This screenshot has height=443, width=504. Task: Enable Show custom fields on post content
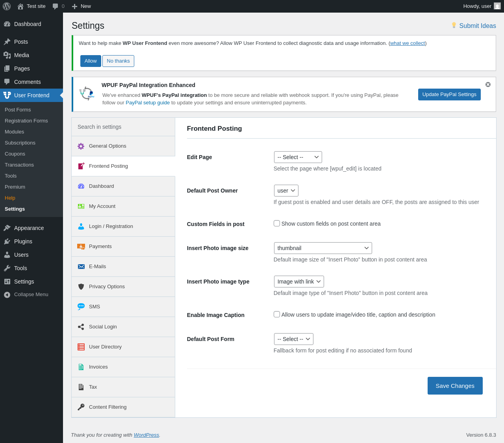[x=277, y=223]
